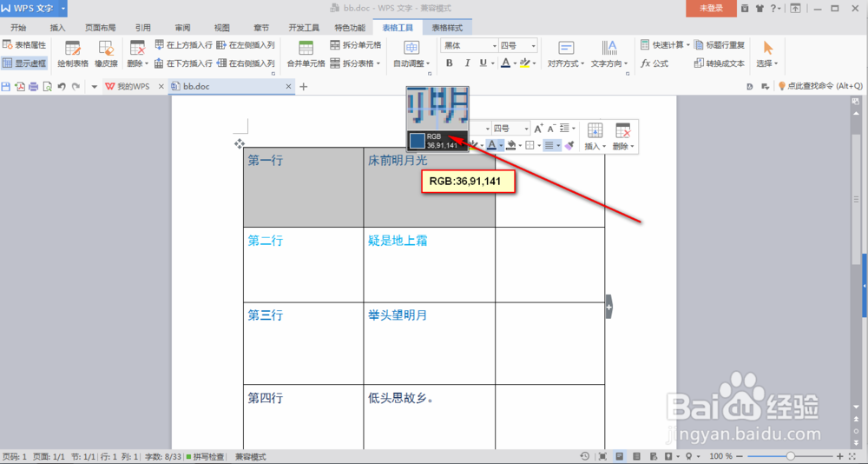
Task: Open the Quick Calculate (快速计算) menu
Action: coord(665,45)
